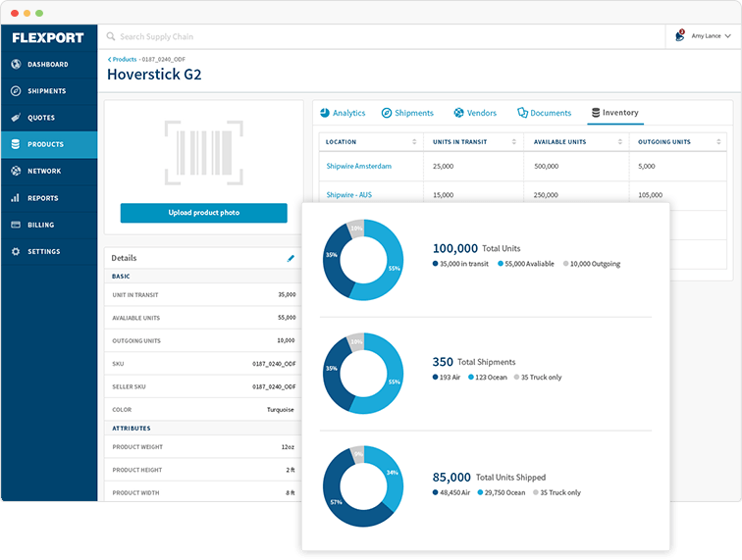Click the Analytics pie chart tab icon
The width and height of the screenshot is (742, 560).
pos(325,113)
